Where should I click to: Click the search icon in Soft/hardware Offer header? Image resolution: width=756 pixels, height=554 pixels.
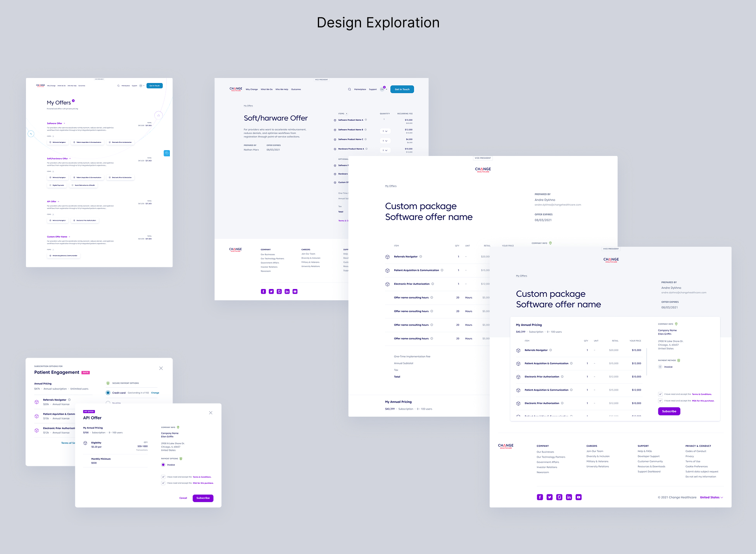pyautogui.click(x=349, y=89)
